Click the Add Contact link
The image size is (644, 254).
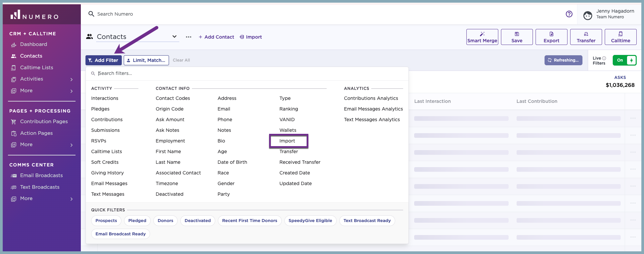(216, 37)
